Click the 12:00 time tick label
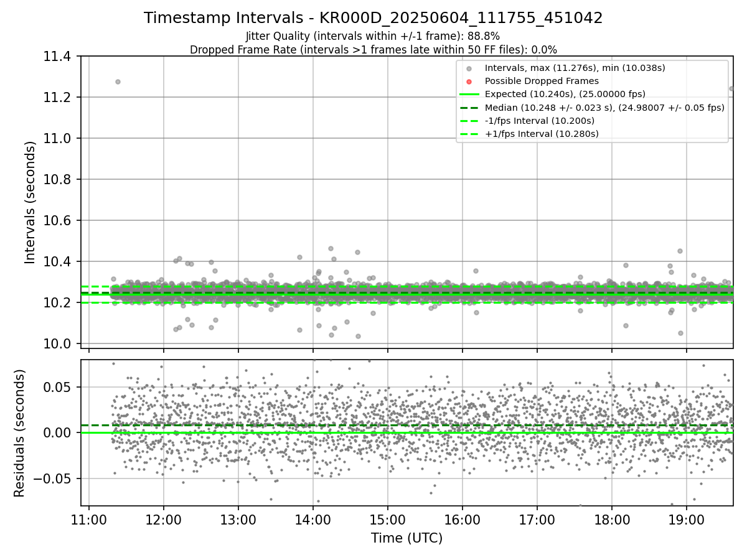The width and height of the screenshot is (747, 560). pos(164,520)
